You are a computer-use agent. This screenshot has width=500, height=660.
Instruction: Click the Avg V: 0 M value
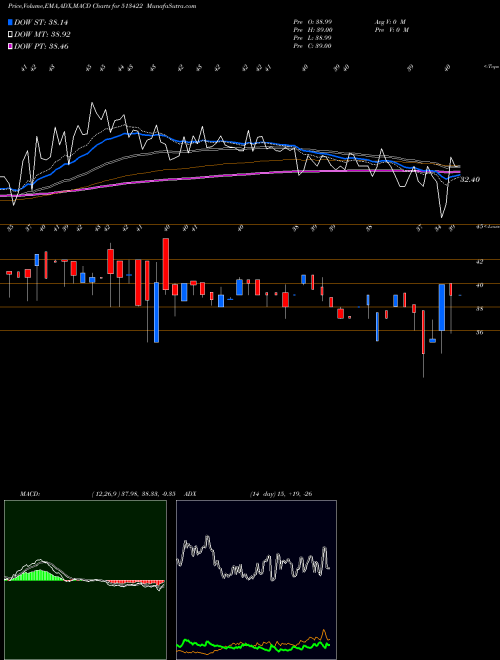pos(390,21)
